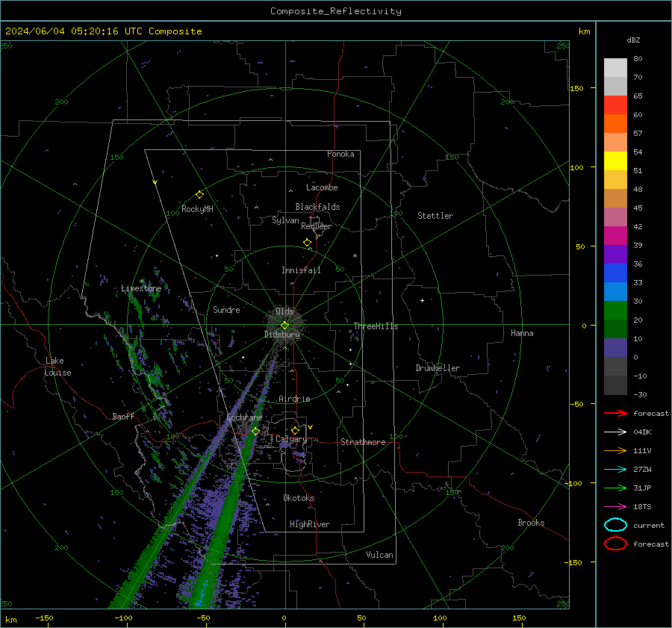Click the cyan 27ZW arrow in legend
Screen dimensions: 672x628
tap(615, 469)
